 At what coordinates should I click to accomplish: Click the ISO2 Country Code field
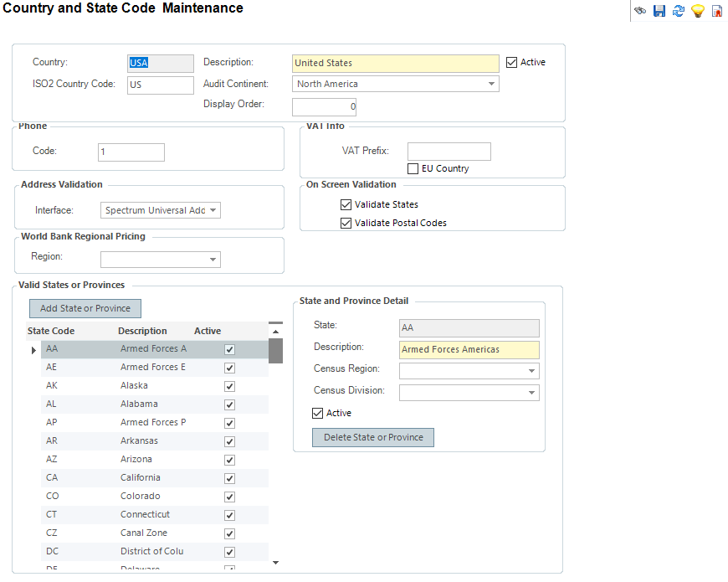tap(161, 85)
